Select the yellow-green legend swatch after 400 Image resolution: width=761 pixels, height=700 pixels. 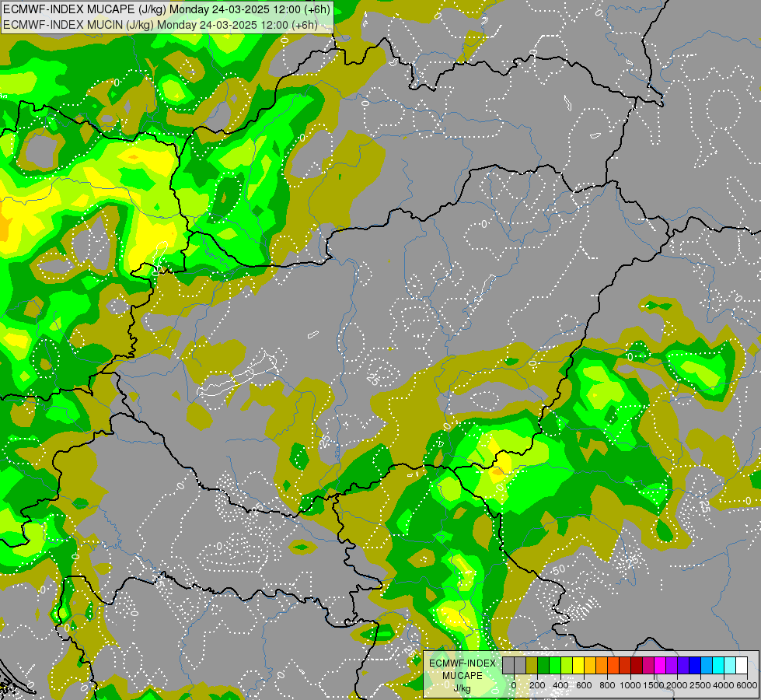[x=567, y=666]
